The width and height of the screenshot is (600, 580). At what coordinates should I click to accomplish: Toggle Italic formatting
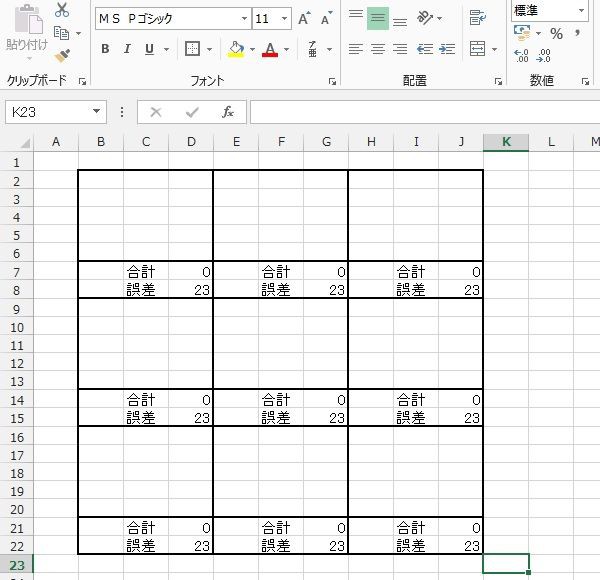(127, 49)
